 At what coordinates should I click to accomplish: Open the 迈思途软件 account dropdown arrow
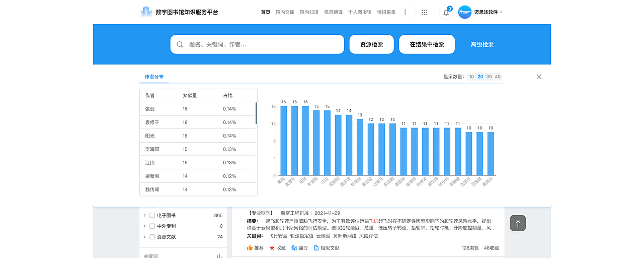pos(501,12)
